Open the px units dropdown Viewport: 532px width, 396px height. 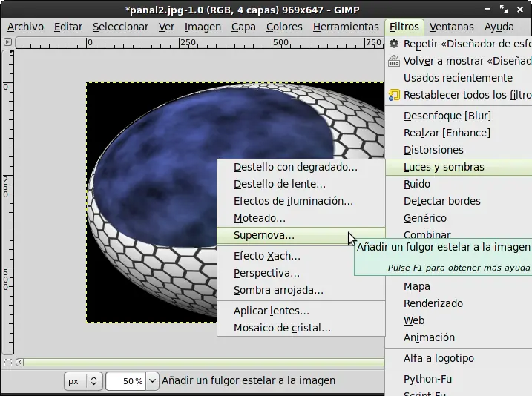point(83,381)
